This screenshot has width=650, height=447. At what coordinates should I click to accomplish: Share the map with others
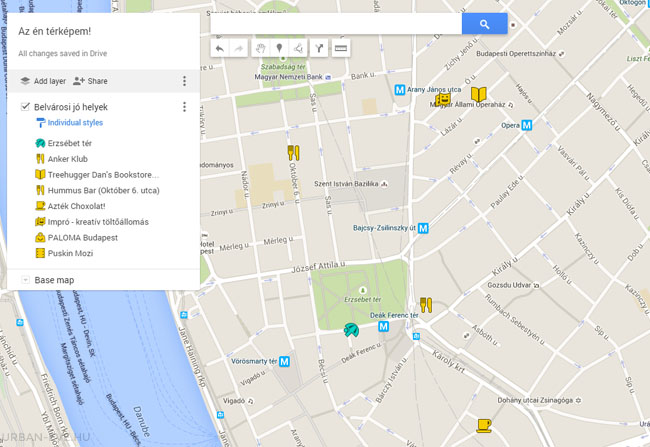click(90, 81)
